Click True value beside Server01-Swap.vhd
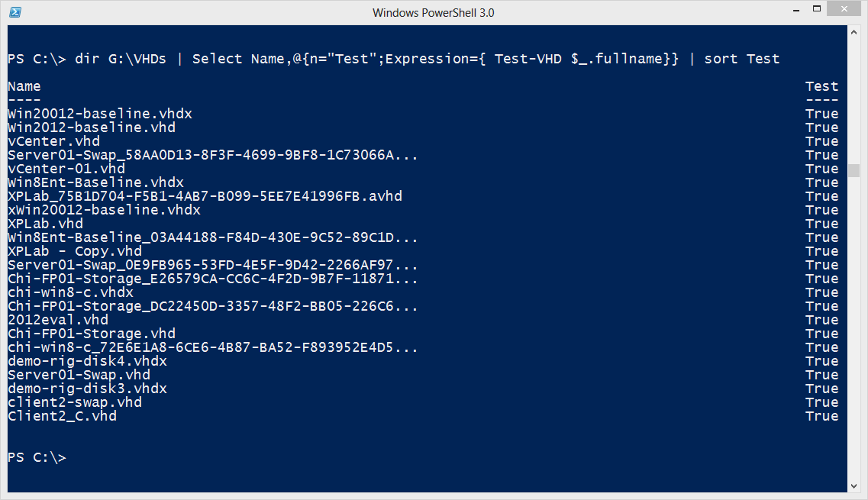 pos(821,375)
